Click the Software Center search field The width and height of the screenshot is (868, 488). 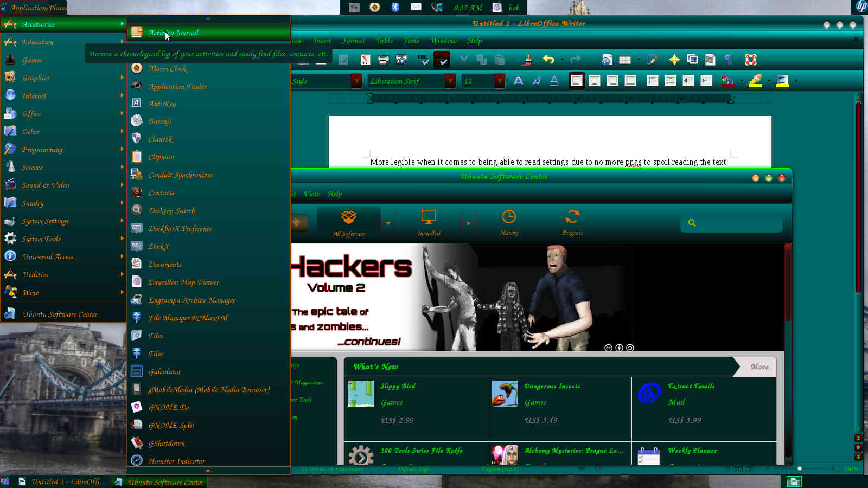tap(731, 223)
